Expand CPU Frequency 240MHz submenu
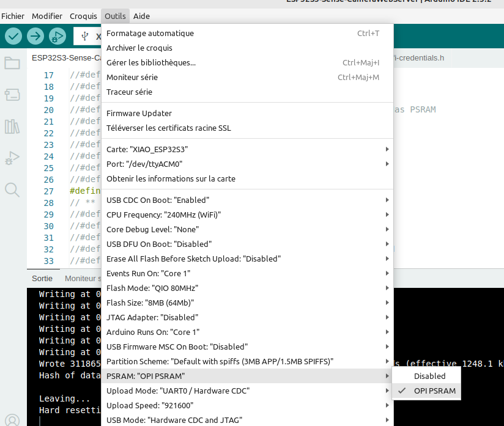The image size is (504, 426). coord(247,215)
